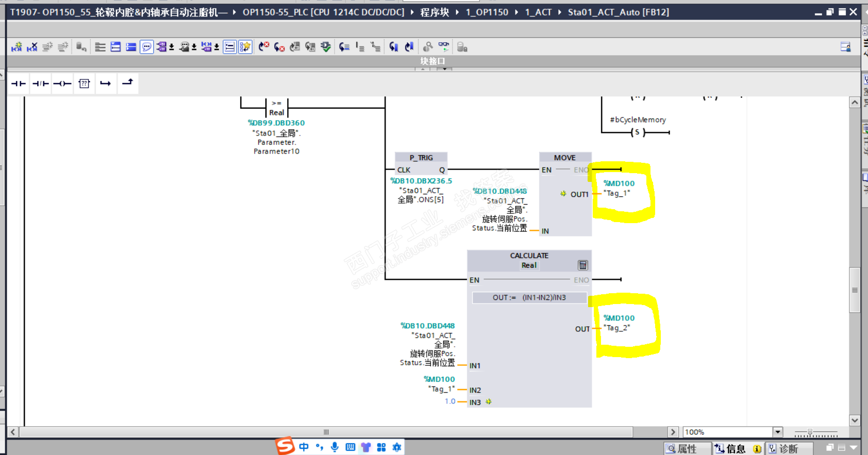Insert a normally open contact

pyautogui.click(x=19, y=83)
